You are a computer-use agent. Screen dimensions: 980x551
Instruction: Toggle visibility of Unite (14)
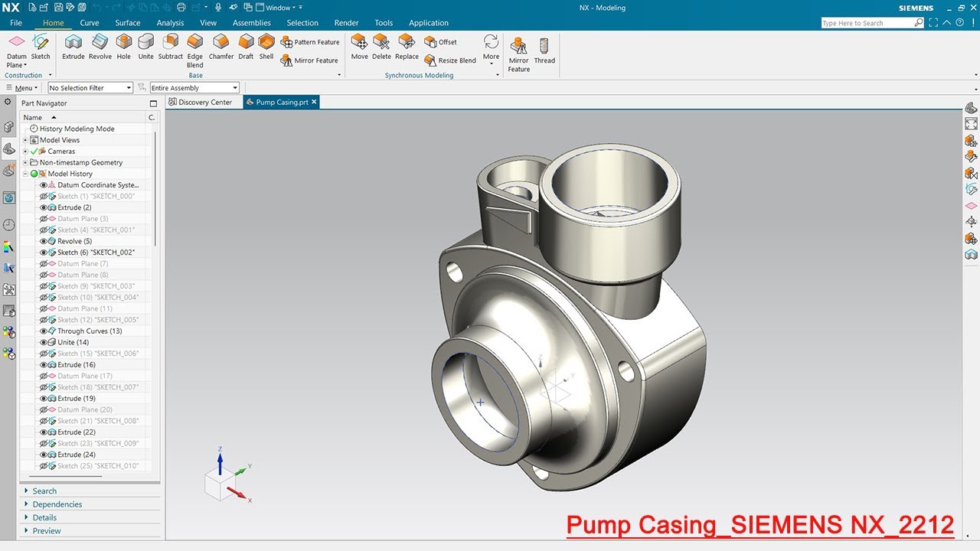(x=44, y=342)
